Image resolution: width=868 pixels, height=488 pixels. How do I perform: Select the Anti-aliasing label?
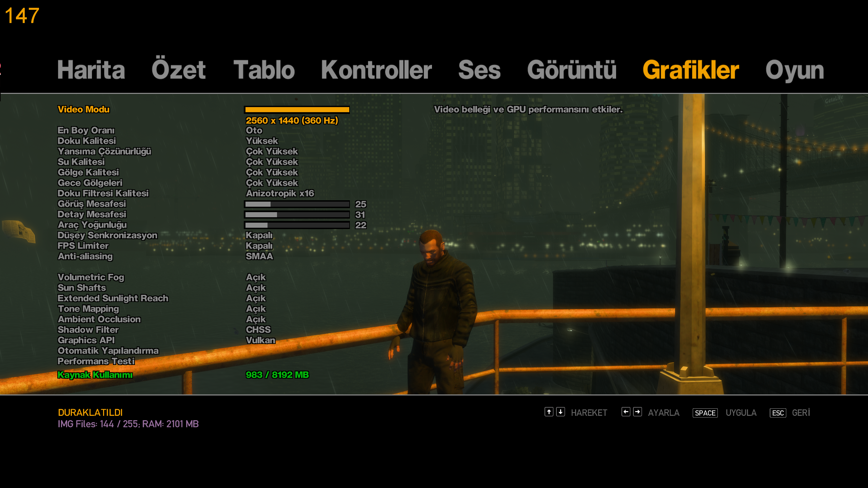pyautogui.click(x=85, y=256)
